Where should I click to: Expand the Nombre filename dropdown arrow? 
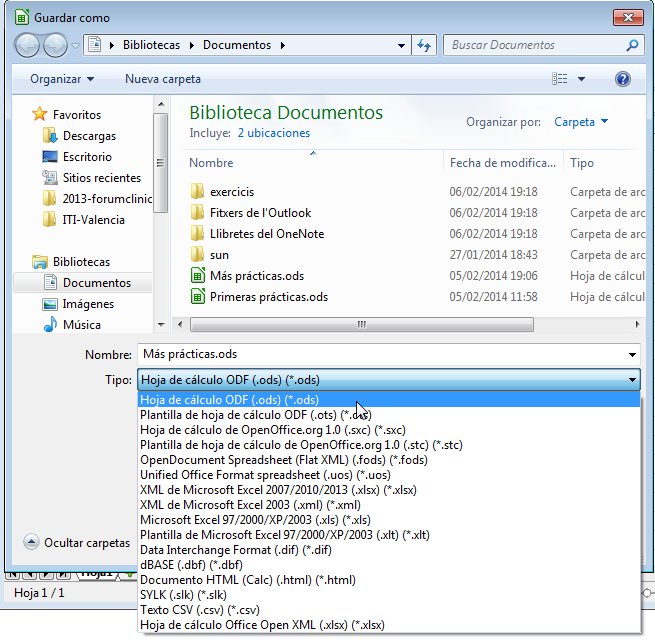pyautogui.click(x=632, y=355)
